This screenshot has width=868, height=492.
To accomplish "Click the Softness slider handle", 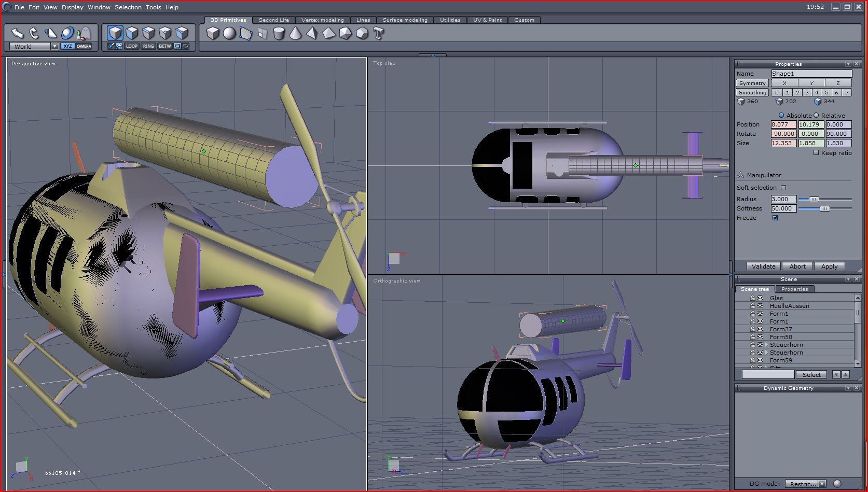I will (824, 208).
